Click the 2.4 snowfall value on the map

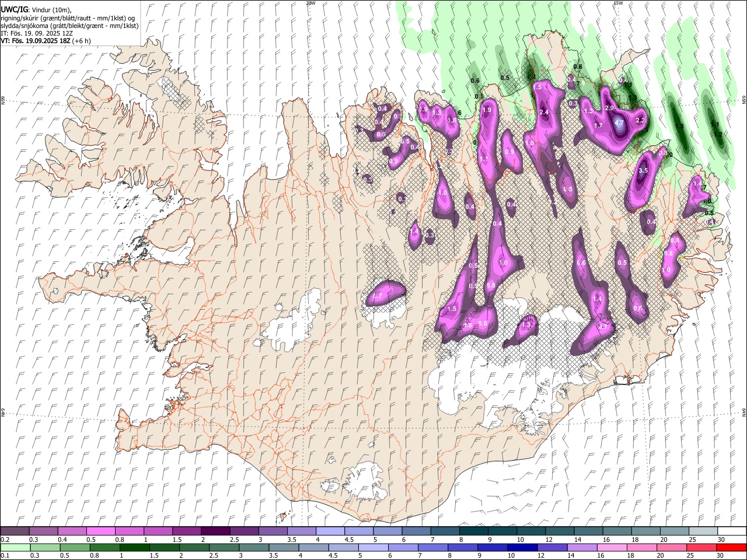click(544, 113)
